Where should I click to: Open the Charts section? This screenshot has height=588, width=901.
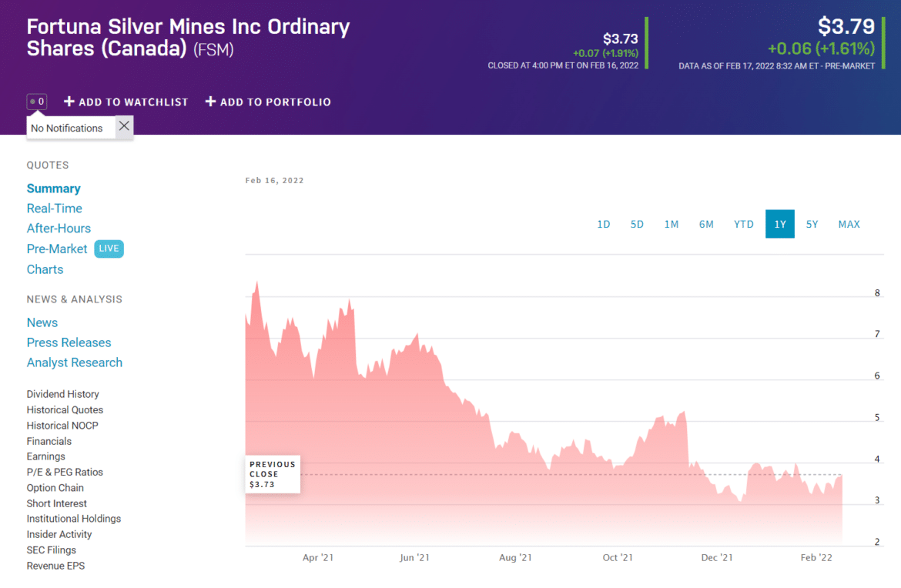[45, 269]
